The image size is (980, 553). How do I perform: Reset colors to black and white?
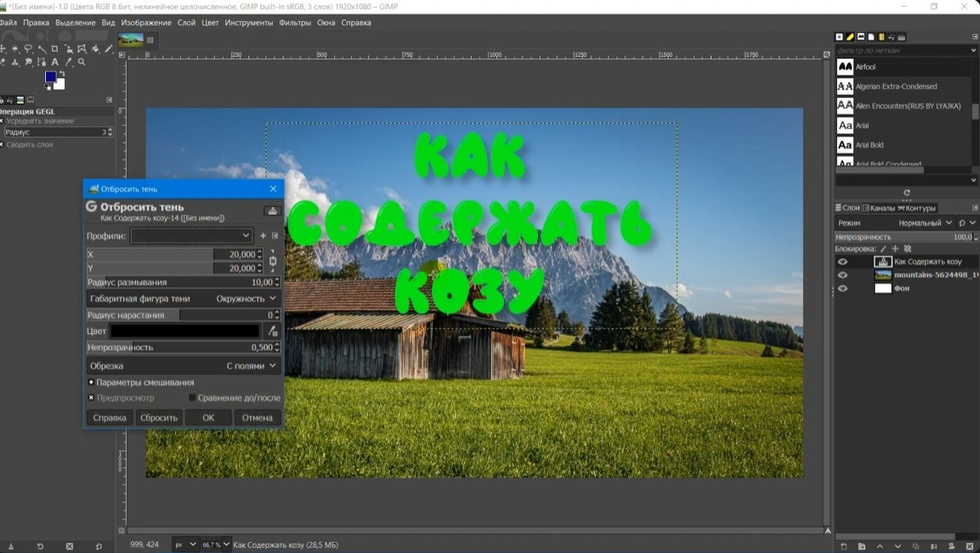(x=48, y=87)
